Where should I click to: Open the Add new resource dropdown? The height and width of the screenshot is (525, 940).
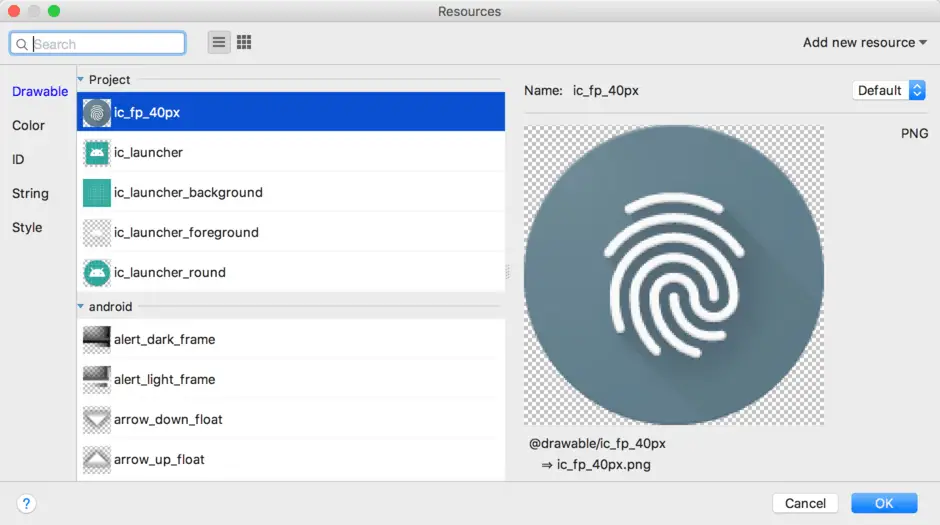864,43
